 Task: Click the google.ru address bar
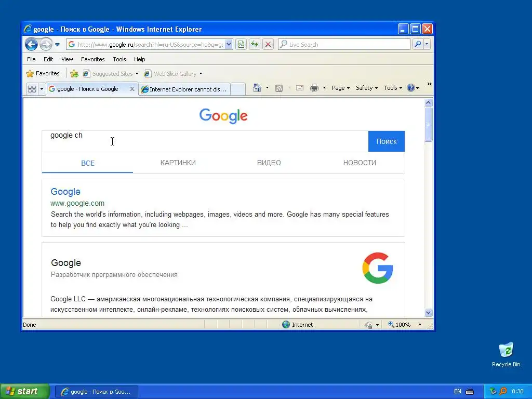146,45
